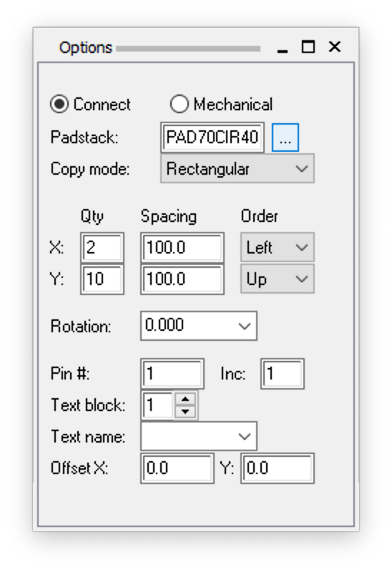The height and width of the screenshot is (570, 392).
Task: Click the Y quantity field
Action: tap(102, 279)
